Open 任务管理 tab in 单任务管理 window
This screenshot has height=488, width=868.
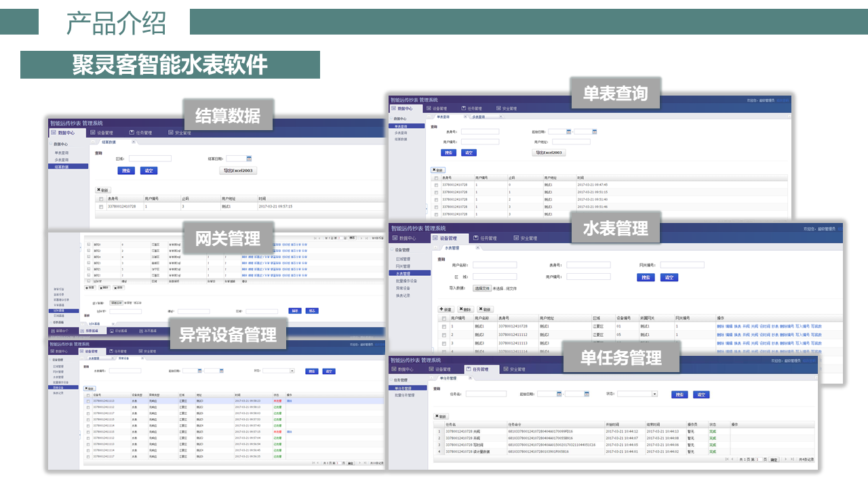[481, 369]
